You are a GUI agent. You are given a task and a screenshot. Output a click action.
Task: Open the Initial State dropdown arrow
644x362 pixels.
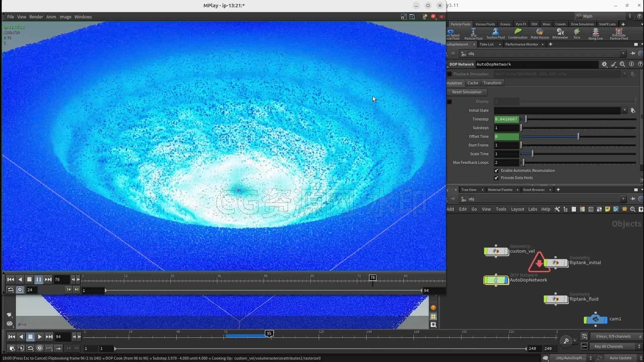point(624,110)
